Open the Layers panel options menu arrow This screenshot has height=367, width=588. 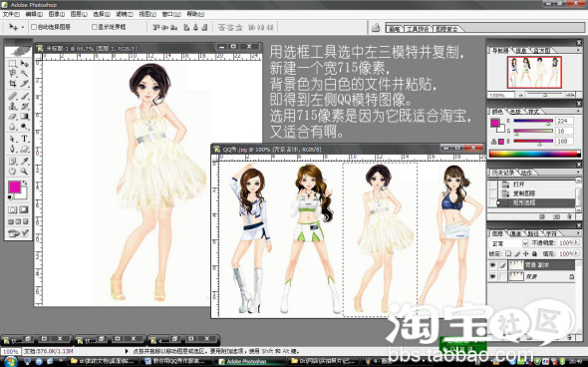[578, 233]
